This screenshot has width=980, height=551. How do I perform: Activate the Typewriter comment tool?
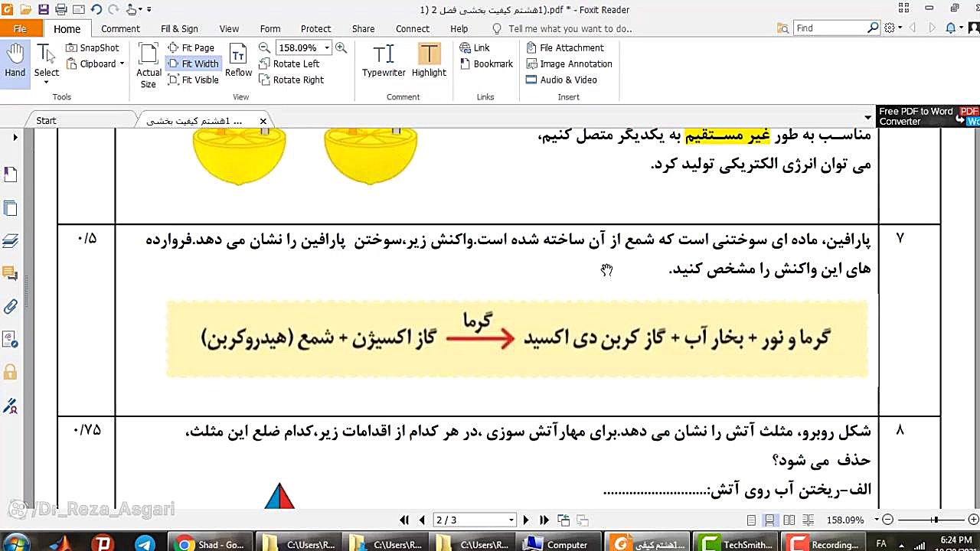point(384,61)
